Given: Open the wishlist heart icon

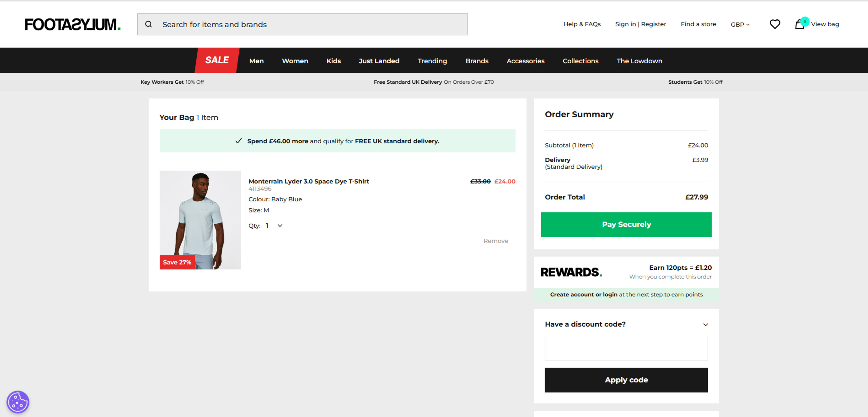Looking at the screenshot, I should (775, 24).
